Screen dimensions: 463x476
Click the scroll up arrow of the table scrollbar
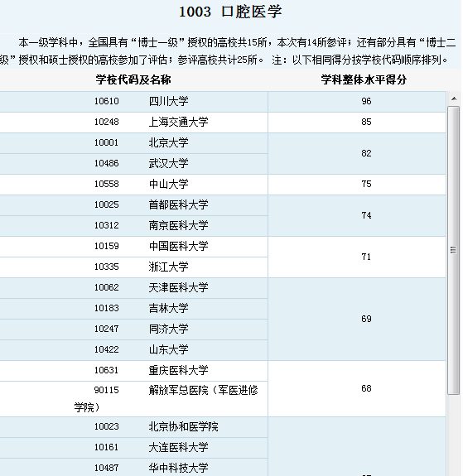tap(454, 99)
